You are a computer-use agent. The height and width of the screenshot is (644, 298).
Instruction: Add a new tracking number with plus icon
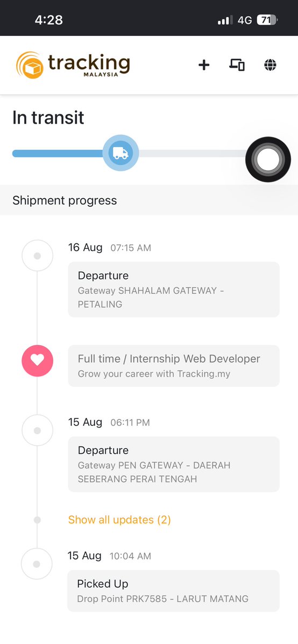click(x=204, y=65)
